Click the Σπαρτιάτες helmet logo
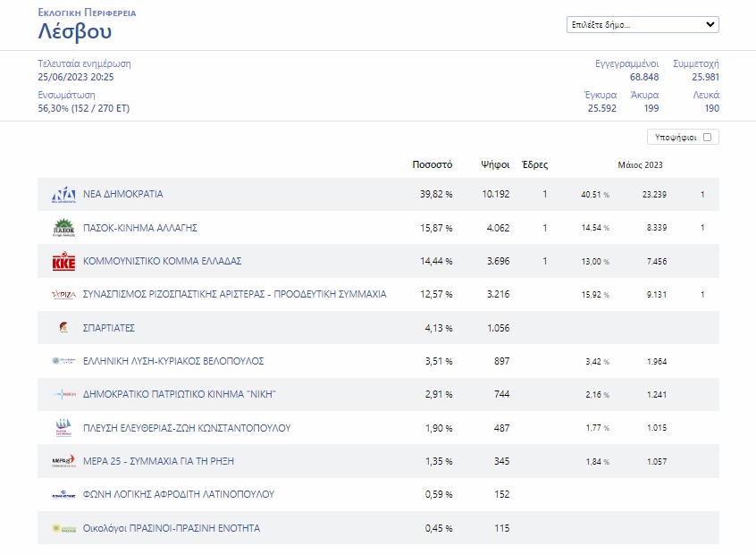The height and width of the screenshot is (554, 756). 63,327
